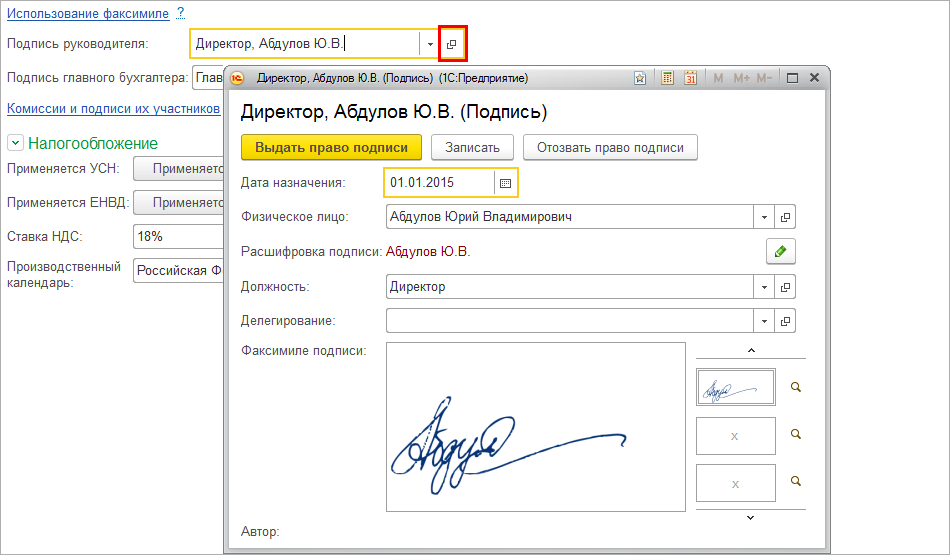Click the empty Делегирование input field
The image size is (950, 555).
(570, 321)
